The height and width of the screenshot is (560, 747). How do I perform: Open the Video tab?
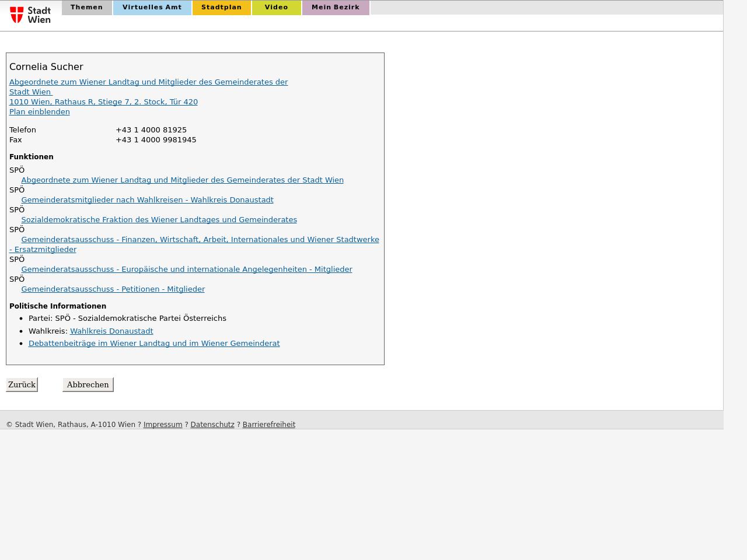276,8
